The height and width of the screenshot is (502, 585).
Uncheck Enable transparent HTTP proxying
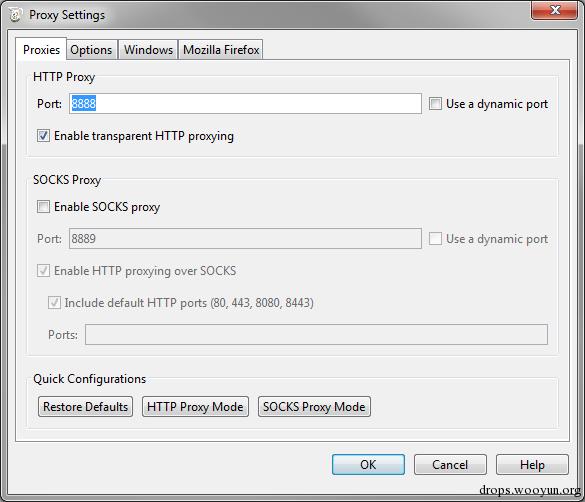[43, 136]
